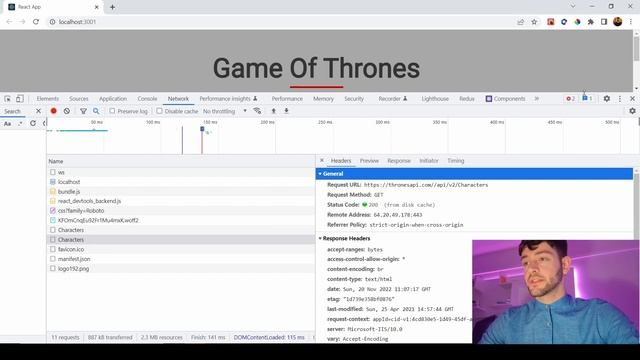This screenshot has height=360, width=640.
Task: Select the react_devtools_backend.js request
Action: 181,201
